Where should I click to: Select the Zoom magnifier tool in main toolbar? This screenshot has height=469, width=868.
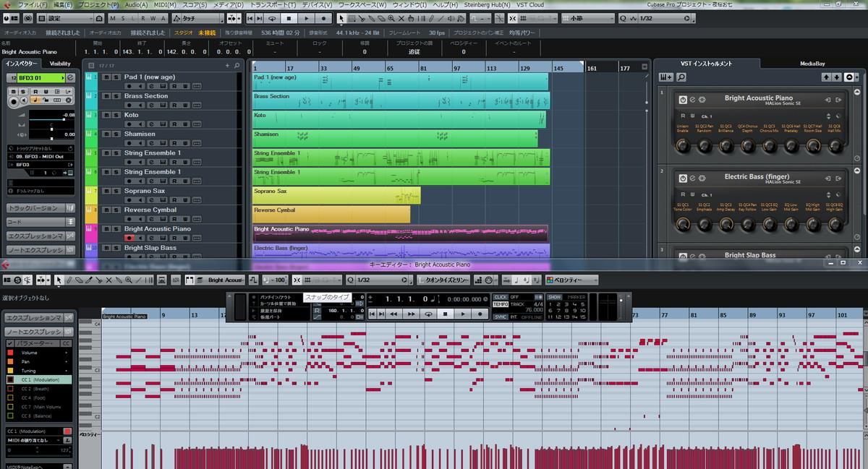click(x=391, y=17)
